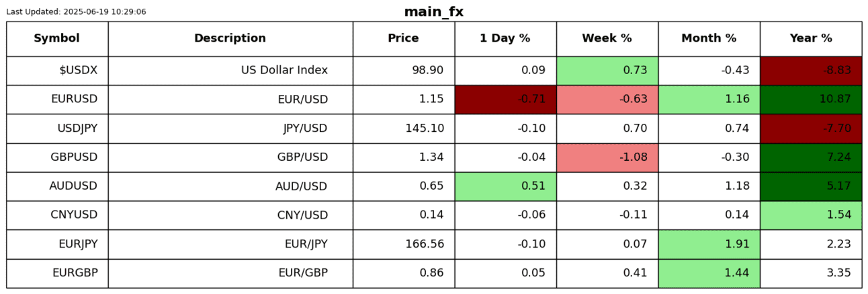This screenshot has height=294, width=868.
Task: Click the Month % column header
Action: (709, 38)
